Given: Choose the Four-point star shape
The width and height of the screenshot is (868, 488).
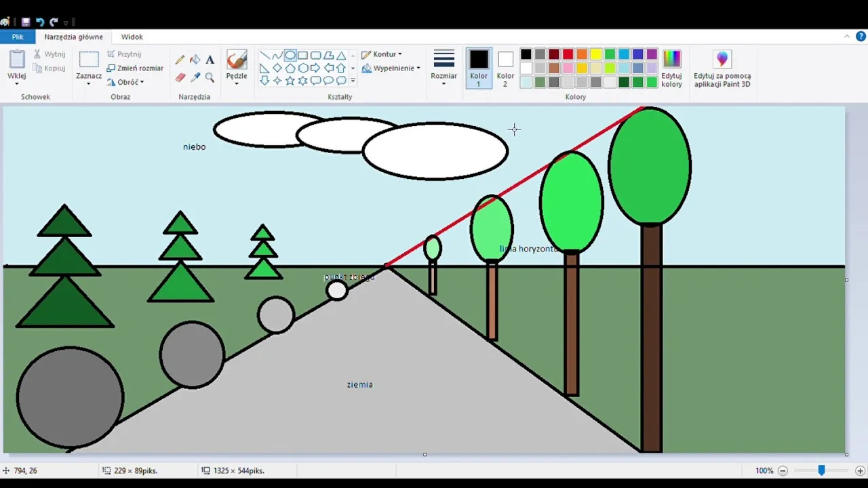Looking at the screenshot, I should [x=277, y=81].
